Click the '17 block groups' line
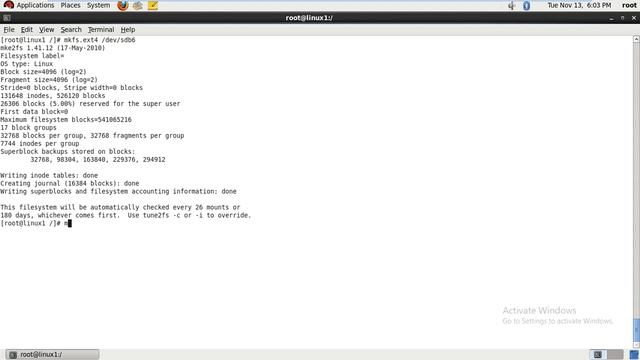The width and height of the screenshot is (640, 360). pyautogui.click(x=29, y=128)
